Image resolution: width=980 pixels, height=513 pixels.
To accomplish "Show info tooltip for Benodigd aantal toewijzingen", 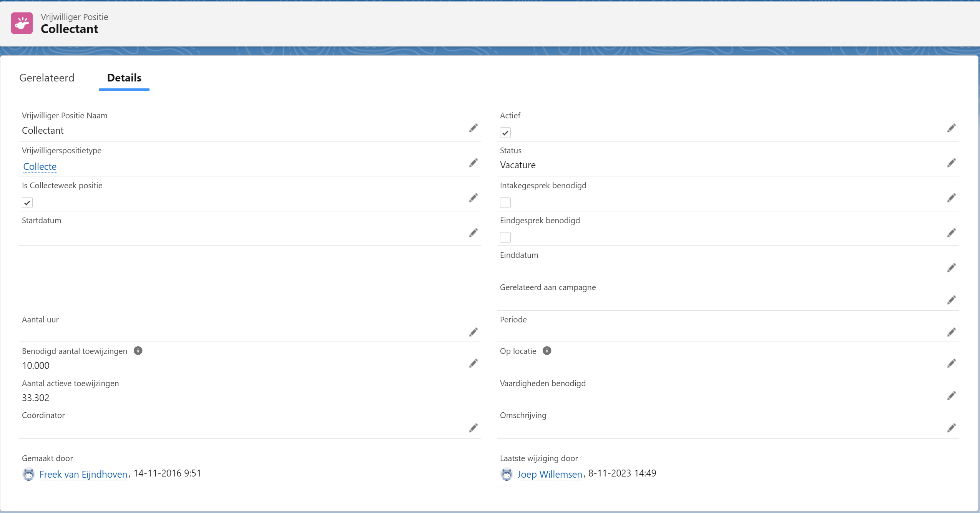I will (138, 351).
